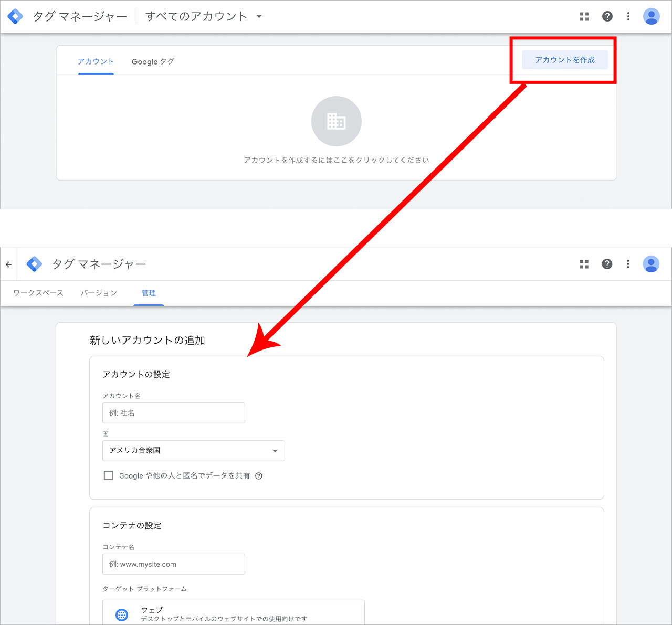This screenshot has height=625, width=672.
Task: Open the すべてのアカウント dropdown
Action: [x=203, y=16]
